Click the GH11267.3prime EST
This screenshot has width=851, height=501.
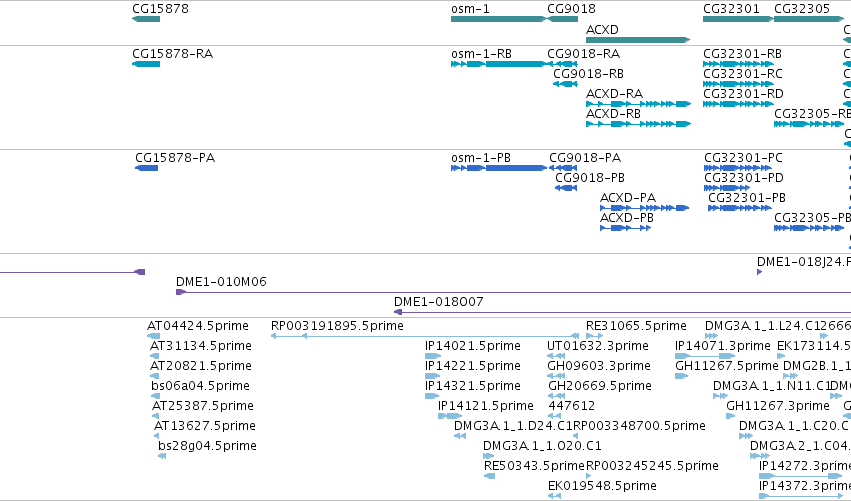click(731, 416)
